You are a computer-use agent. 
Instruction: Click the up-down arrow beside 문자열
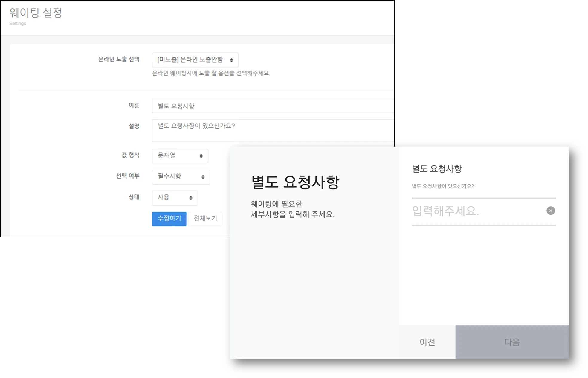201,156
